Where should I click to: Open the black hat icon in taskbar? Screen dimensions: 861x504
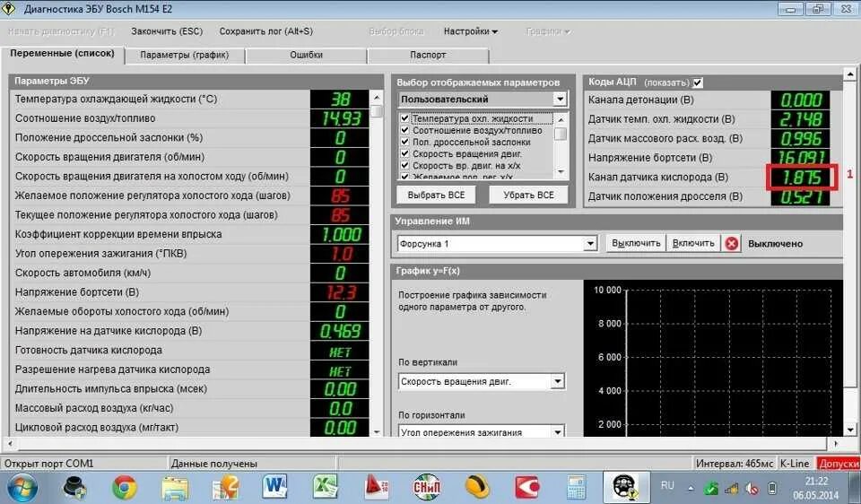coord(74,488)
